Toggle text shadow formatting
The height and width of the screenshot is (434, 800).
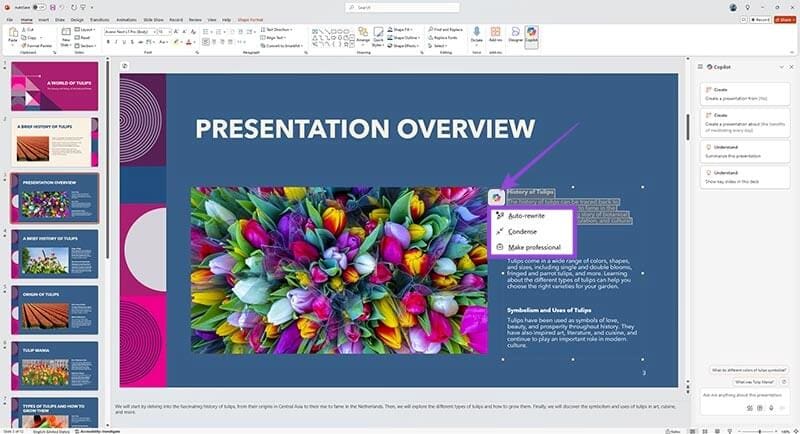pyautogui.click(x=132, y=42)
